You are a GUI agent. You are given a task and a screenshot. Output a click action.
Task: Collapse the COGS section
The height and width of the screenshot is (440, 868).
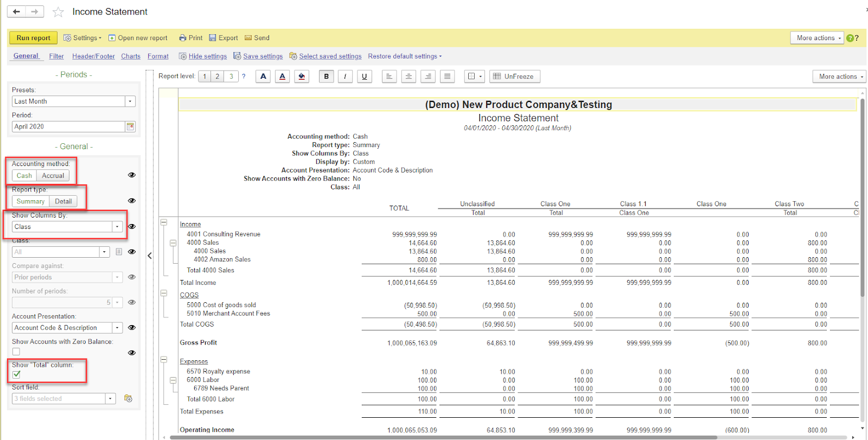click(x=164, y=293)
